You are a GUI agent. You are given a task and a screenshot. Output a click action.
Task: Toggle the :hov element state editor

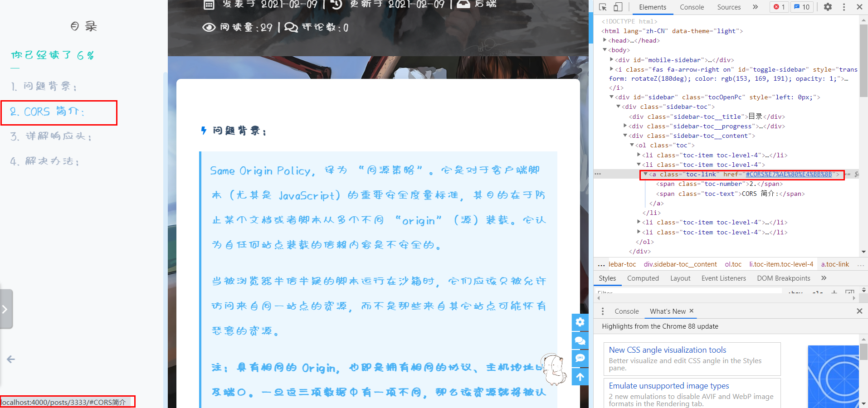click(795, 293)
